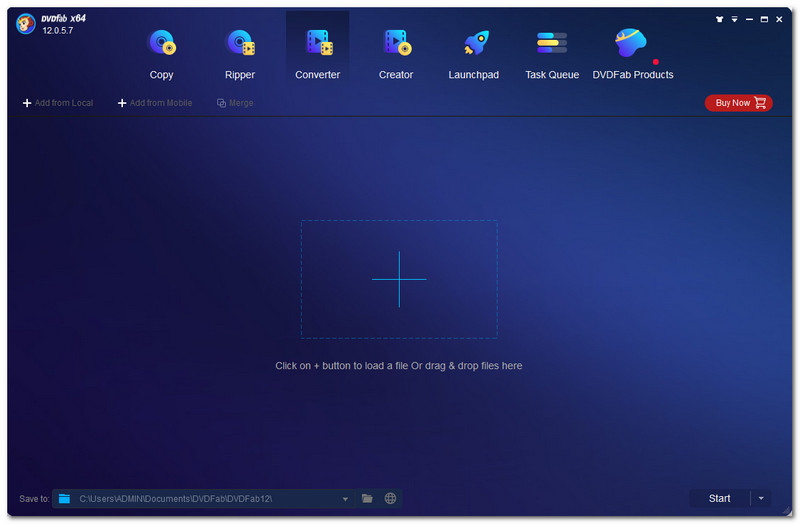Click the large plus to load a file

coord(399,279)
